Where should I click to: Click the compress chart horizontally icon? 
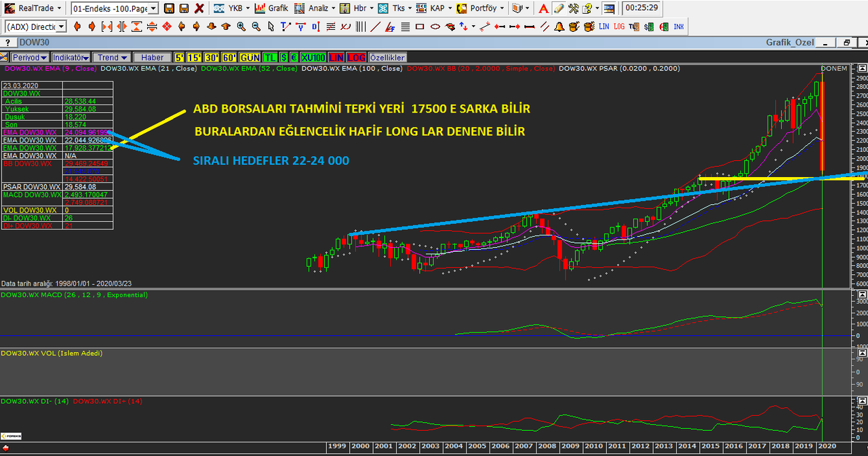[x=106, y=26]
